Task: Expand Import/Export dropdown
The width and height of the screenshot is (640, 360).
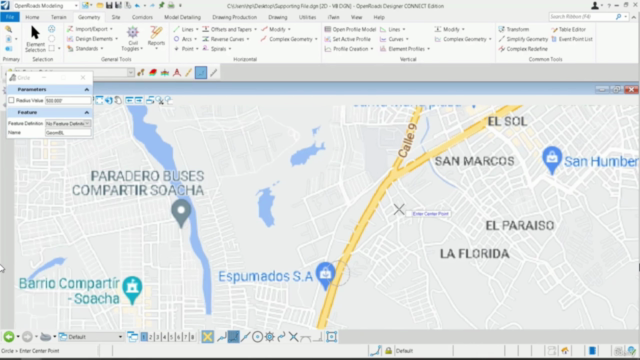Action: (111, 29)
